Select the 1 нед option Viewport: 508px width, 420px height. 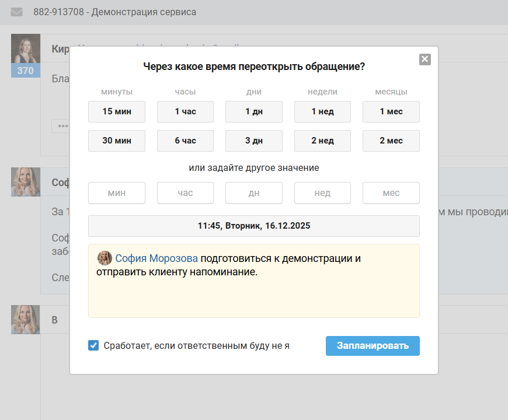click(322, 111)
